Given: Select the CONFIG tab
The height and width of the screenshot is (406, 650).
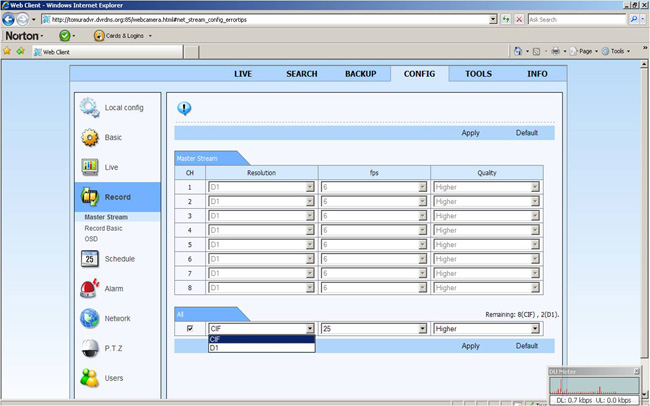Looking at the screenshot, I should pyautogui.click(x=420, y=74).
